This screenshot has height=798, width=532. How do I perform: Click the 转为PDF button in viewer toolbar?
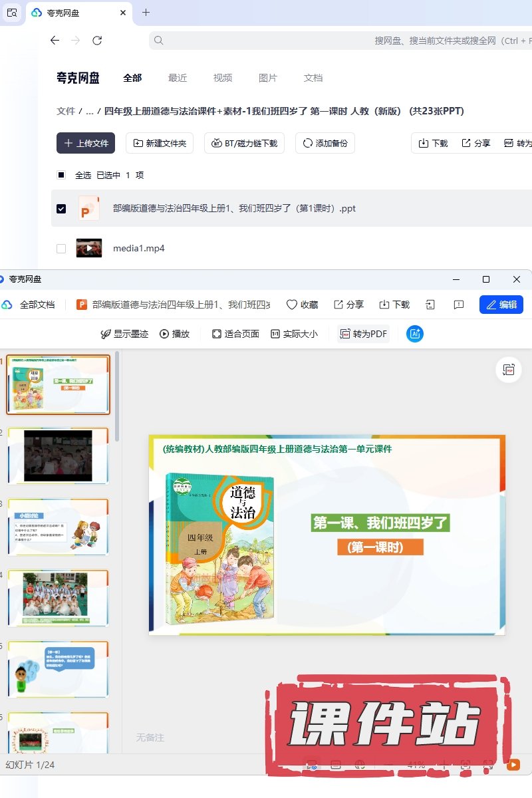(x=363, y=334)
